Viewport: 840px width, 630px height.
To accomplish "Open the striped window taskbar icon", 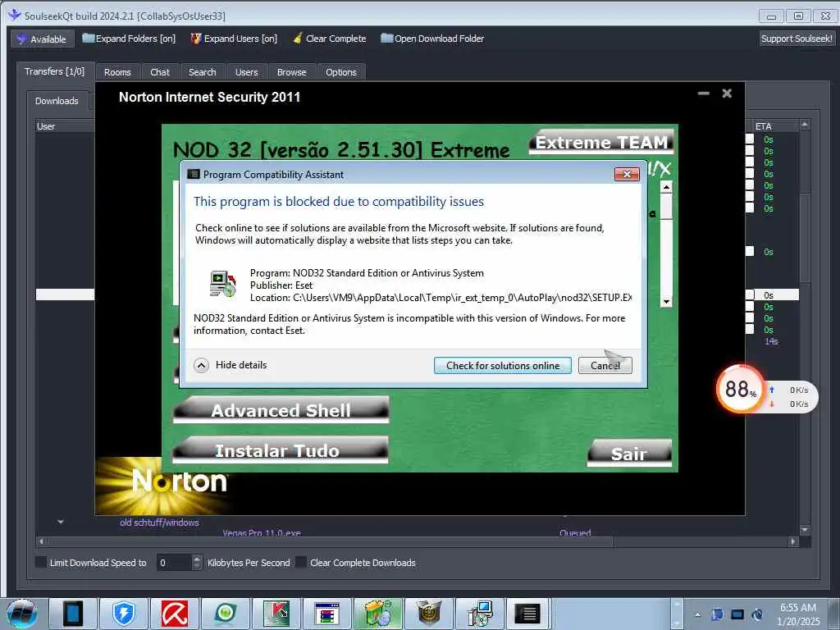I will 327,614.
